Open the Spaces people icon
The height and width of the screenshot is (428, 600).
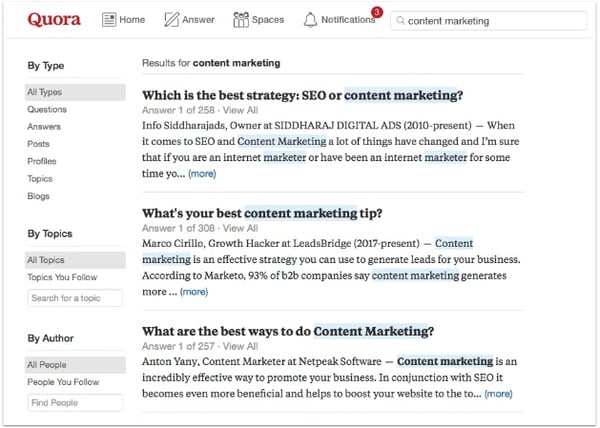pos(241,20)
